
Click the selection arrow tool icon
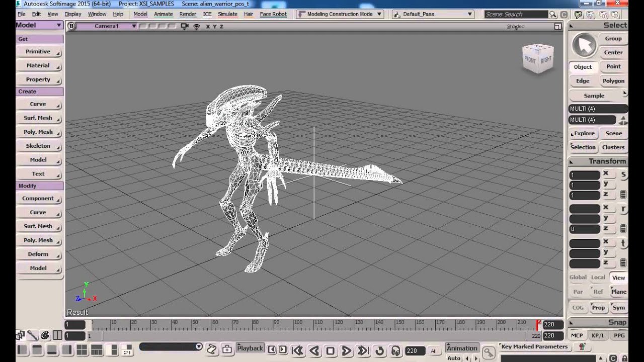click(x=584, y=46)
